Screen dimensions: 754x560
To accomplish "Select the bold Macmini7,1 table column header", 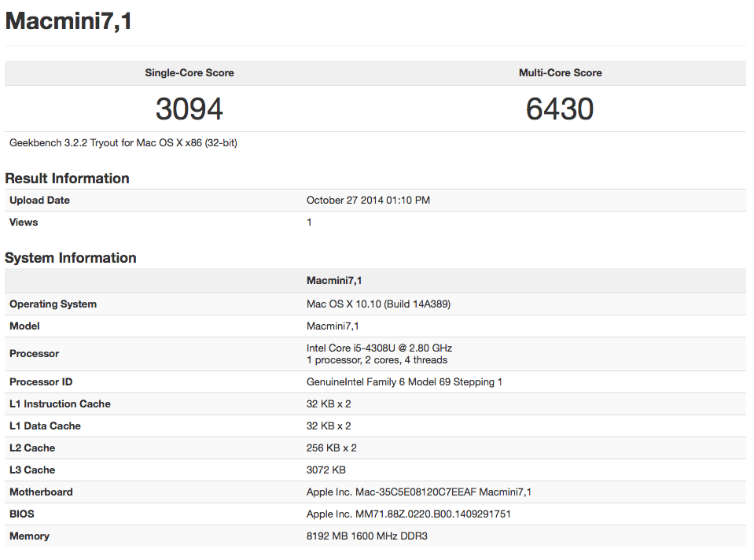I will click(x=334, y=281).
